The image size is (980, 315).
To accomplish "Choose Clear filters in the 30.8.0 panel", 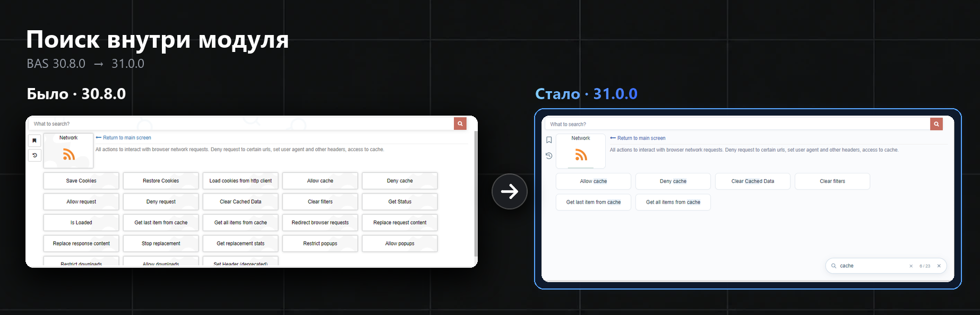I will tap(320, 202).
